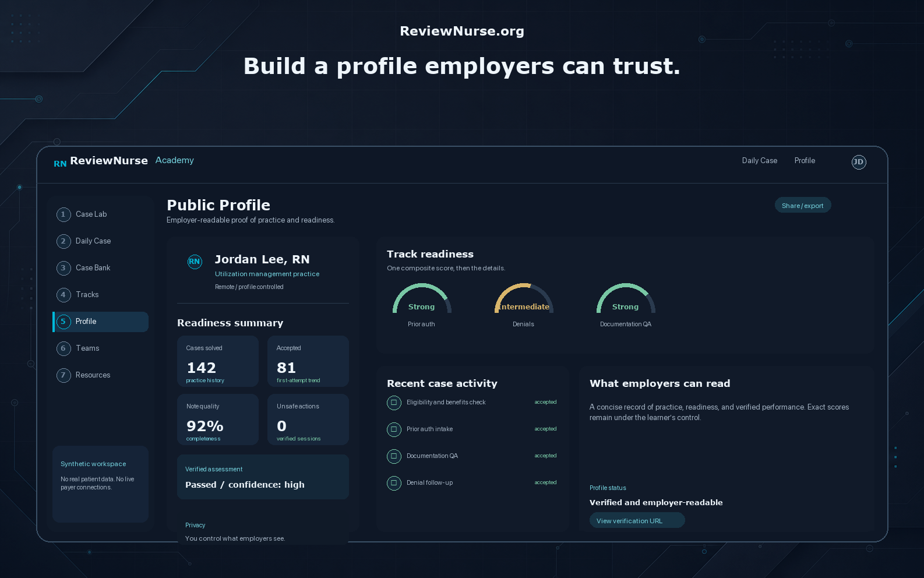Open Case Lab in the sidebar

[100, 214]
